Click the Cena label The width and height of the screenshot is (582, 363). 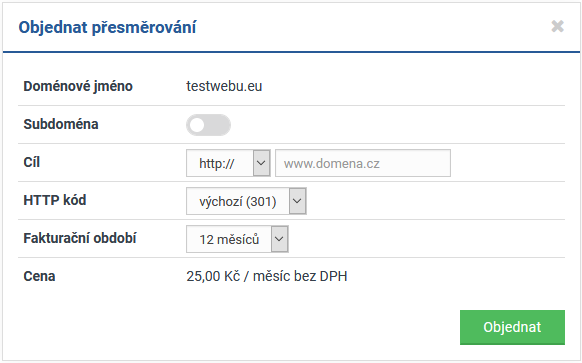(39, 277)
